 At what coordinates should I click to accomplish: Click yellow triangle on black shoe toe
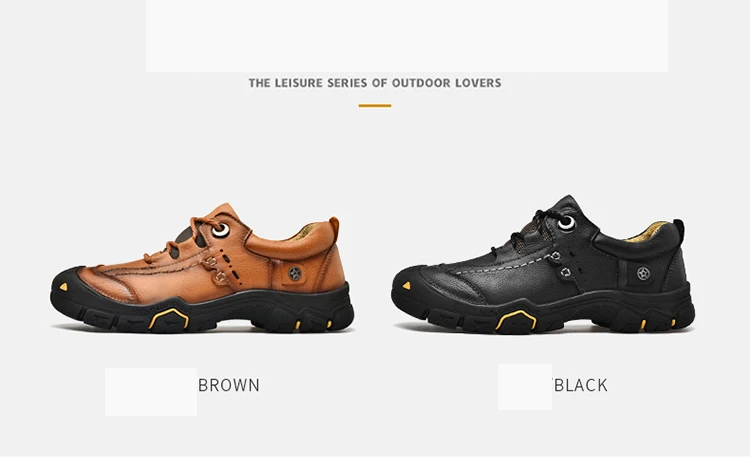pyautogui.click(x=406, y=286)
